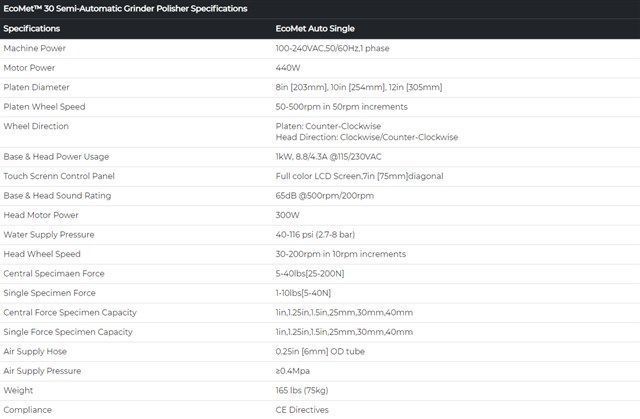Select the 1-10lbs[5-40N] single specimen force value
The image size is (640, 419).
(x=303, y=293)
